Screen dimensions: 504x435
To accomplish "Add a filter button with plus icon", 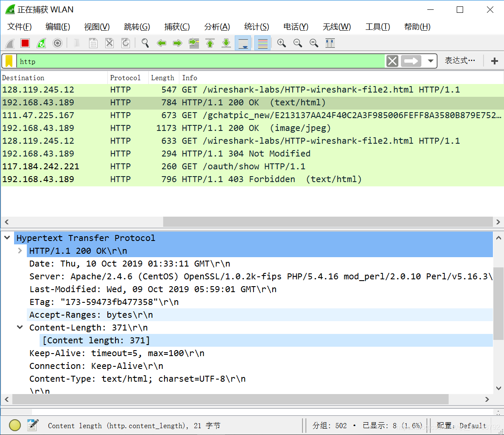I will click(495, 61).
